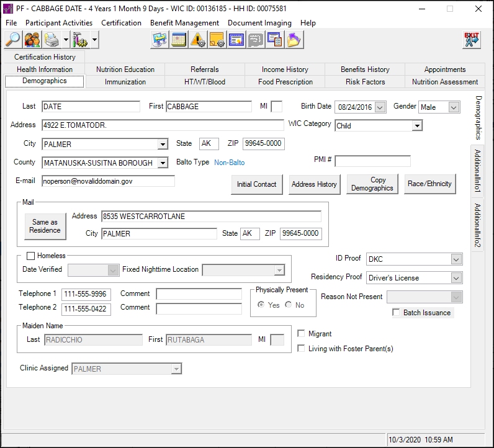Select Physically Present No radio button
This screenshot has width=494, height=448.
point(289,305)
